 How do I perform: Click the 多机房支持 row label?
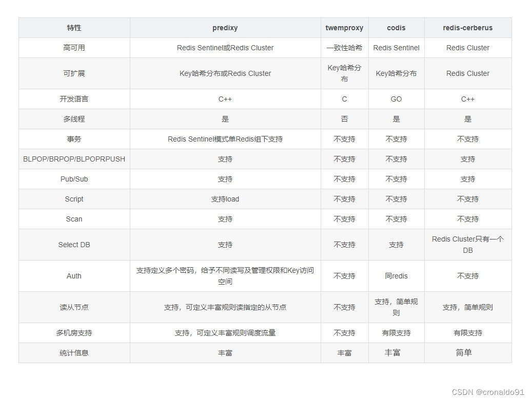(74, 333)
